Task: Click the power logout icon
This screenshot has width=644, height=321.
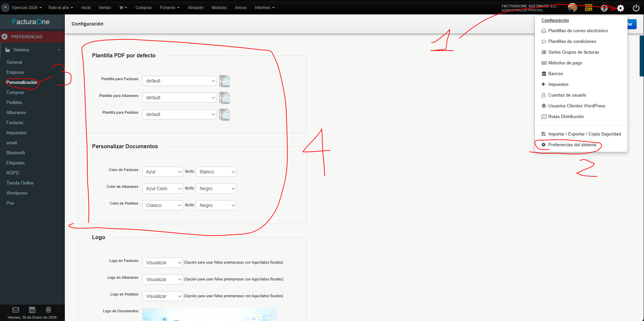Action: click(636, 8)
